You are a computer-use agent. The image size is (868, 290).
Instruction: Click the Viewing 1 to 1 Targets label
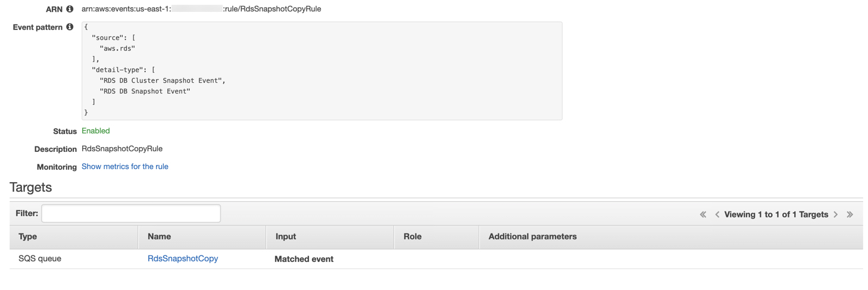point(776,214)
